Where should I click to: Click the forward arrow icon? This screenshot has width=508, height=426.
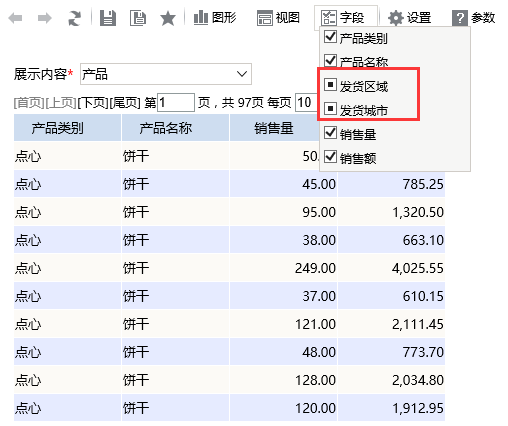click(x=45, y=18)
